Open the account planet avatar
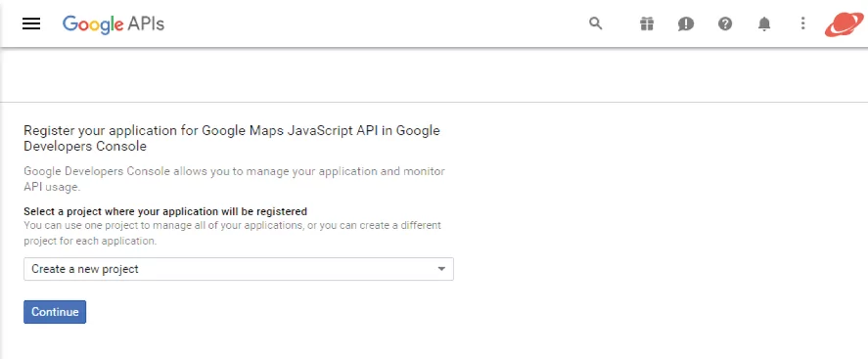 845,23
